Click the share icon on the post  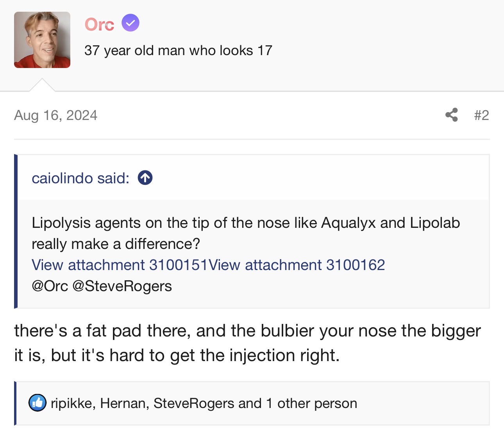click(x=451, y=115)
